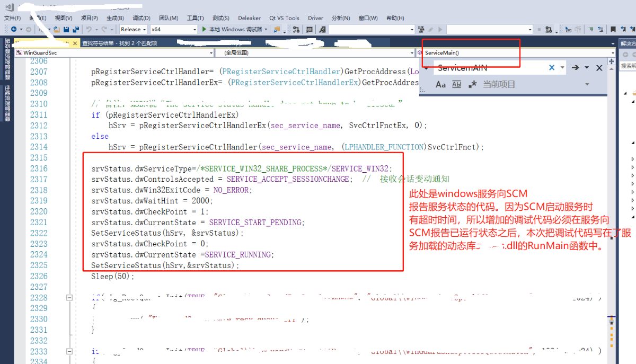Open the Qt VS Tools menu
Screen dimensions: 636x364
point(284,18)
